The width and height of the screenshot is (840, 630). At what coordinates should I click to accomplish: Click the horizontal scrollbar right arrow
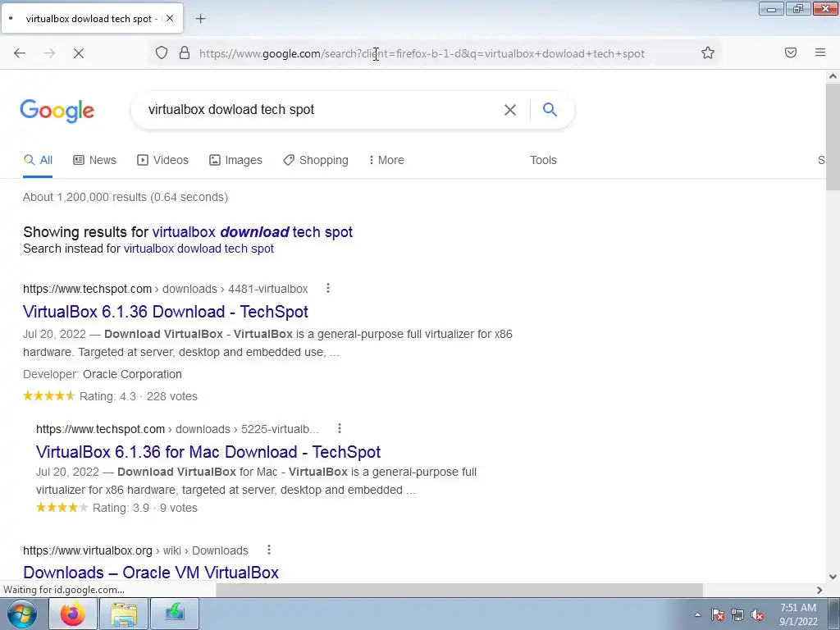pyautogui.click(x=819, y=590)
